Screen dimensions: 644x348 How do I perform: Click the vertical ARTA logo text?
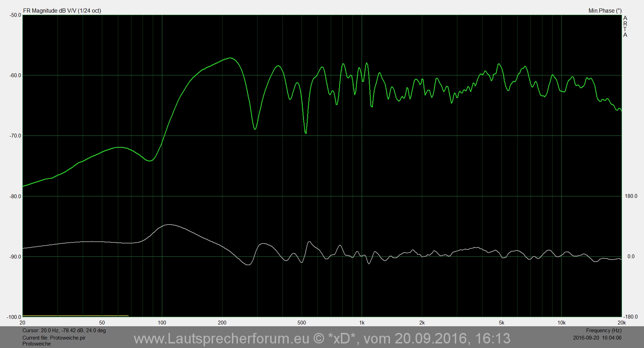tap(625, 26)
